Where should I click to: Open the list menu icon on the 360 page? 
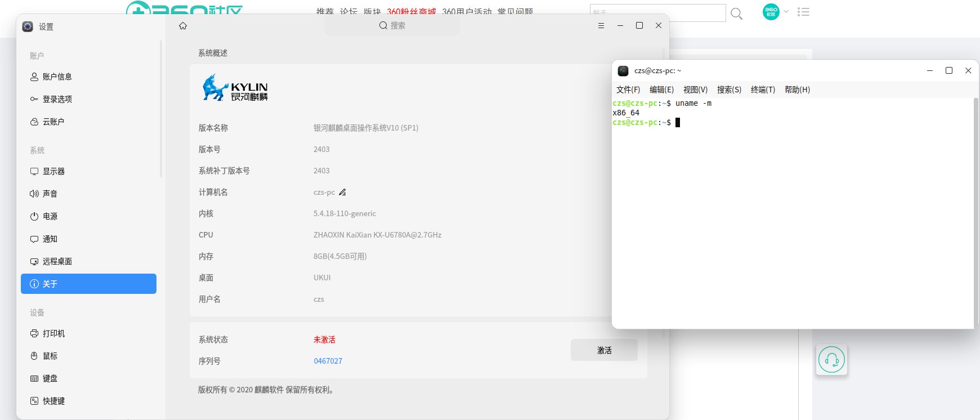(x=804, y=12)
